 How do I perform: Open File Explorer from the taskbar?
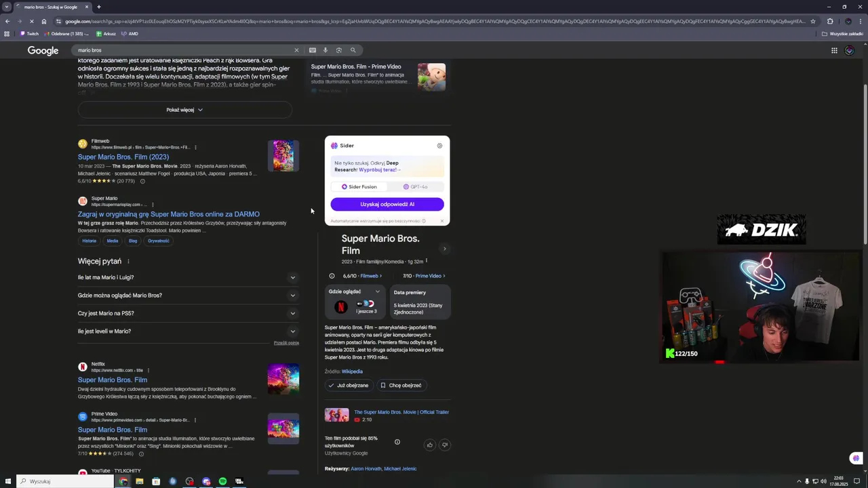tap(139, 481)
